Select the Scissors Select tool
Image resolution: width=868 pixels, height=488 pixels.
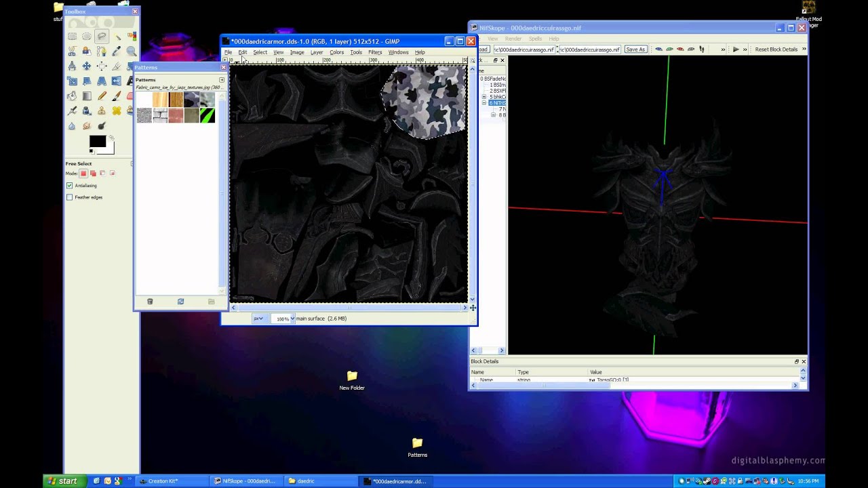pos(72,52)
